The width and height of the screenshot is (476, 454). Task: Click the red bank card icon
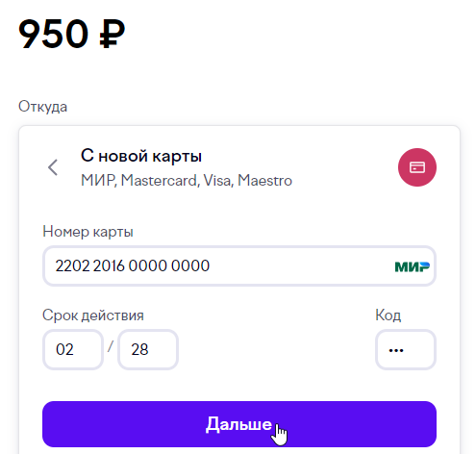(x=417, y=167)
